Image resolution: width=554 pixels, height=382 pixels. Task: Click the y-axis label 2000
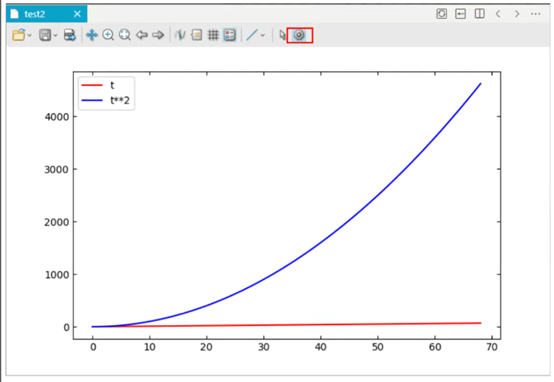click(x=57, y=222)
